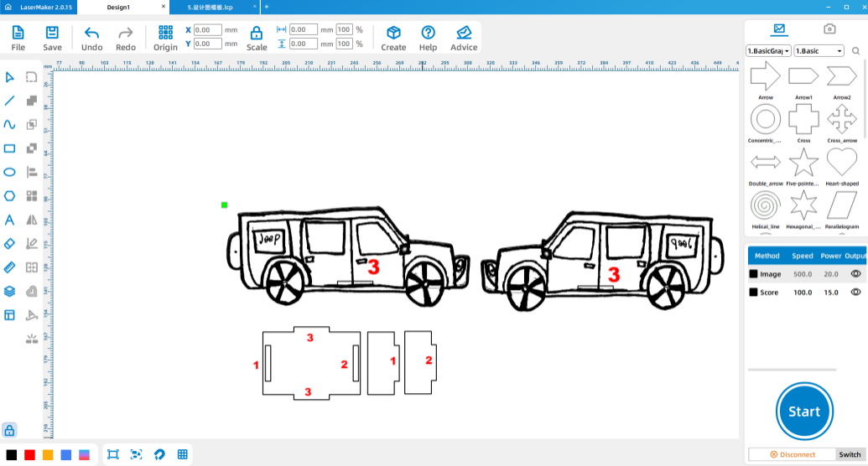Select the Line drawing tool
The height and width of the screenshot is (466, 868).
pyautogui.click(x=9, y=101)
